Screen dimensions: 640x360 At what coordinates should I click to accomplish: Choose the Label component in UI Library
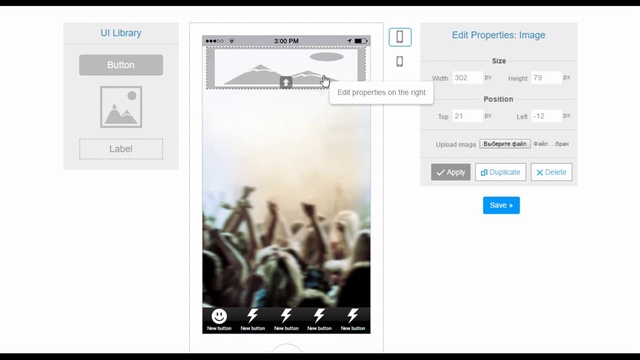[121, 149]
